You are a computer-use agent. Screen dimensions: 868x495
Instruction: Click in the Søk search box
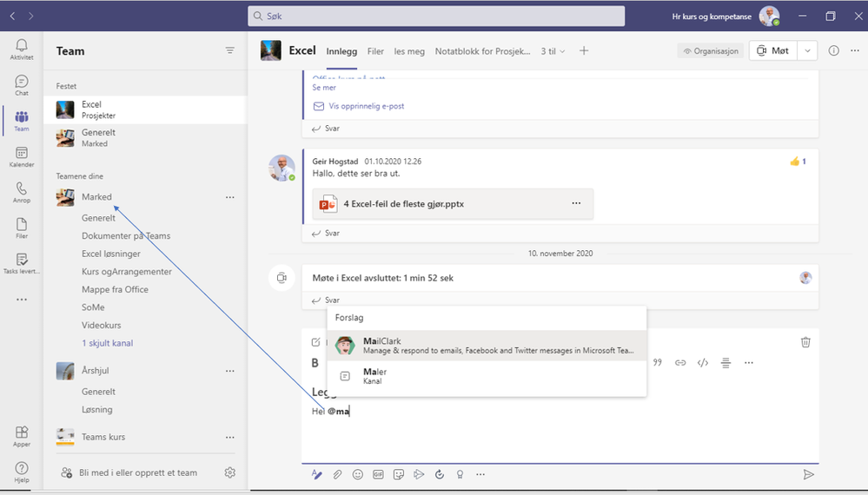click(436, 16)
